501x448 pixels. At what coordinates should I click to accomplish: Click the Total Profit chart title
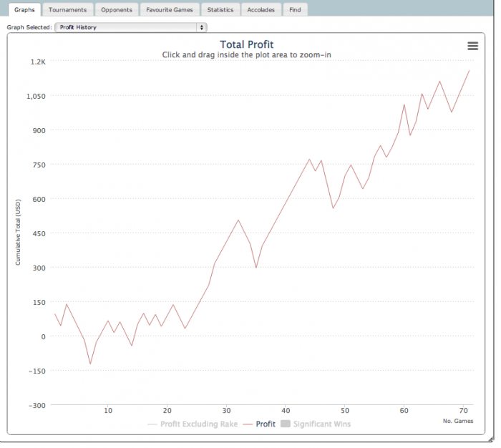point(247,44)
